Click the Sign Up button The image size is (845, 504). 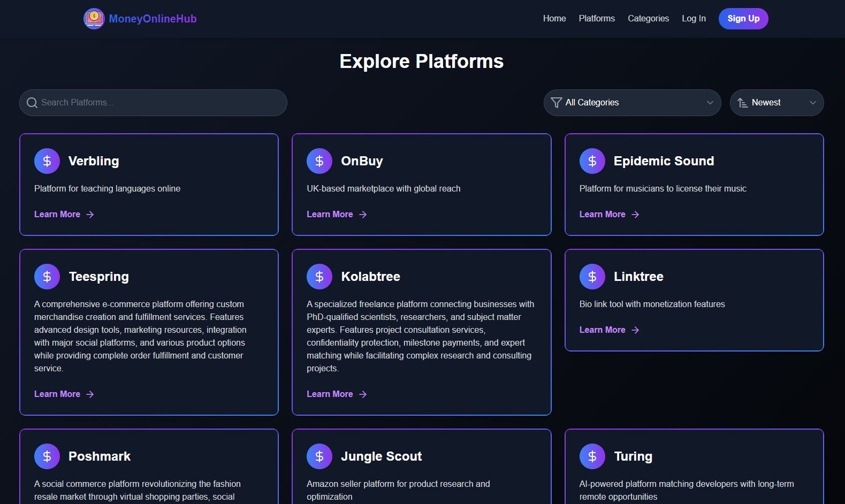click(x=743, y=19)
